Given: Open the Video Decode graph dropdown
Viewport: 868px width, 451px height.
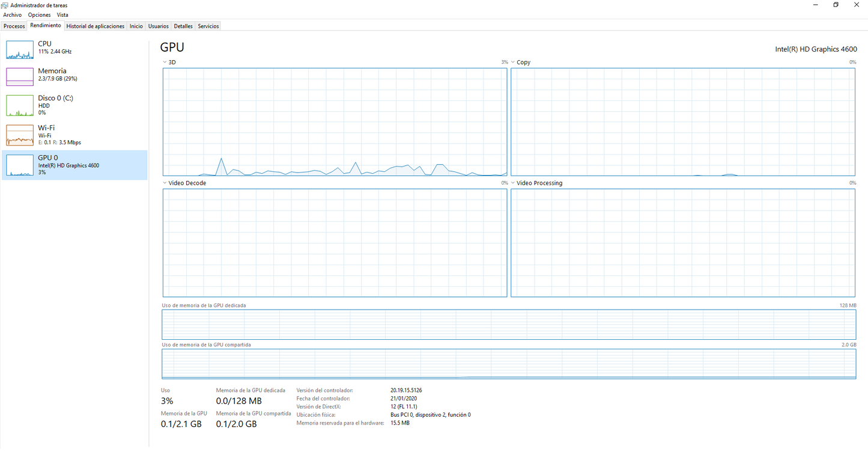Looking at the screenshot, I should tap(165, 183).
